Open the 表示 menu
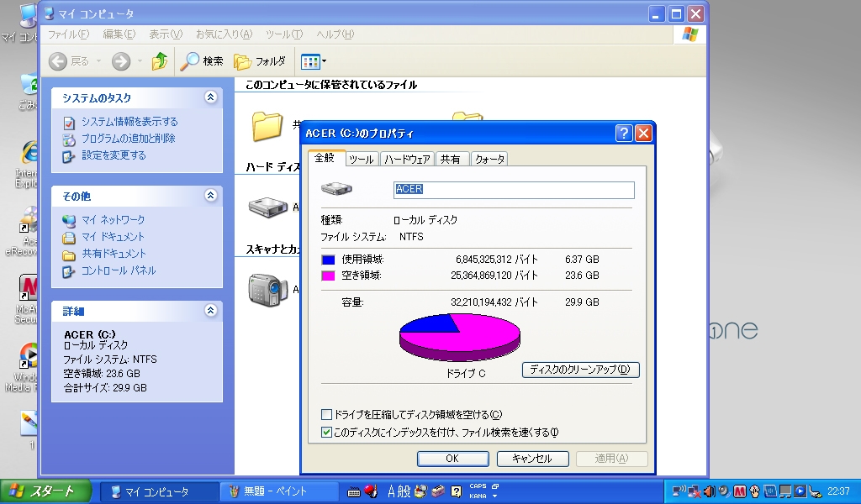861x504 pixels. pyautogui.click(x=166, y=34)
